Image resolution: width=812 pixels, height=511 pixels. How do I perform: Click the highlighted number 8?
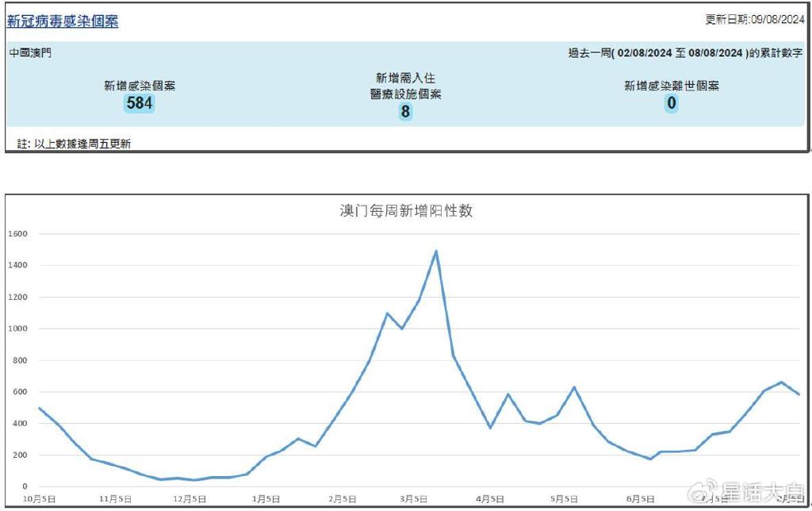[x=404, y=111]
